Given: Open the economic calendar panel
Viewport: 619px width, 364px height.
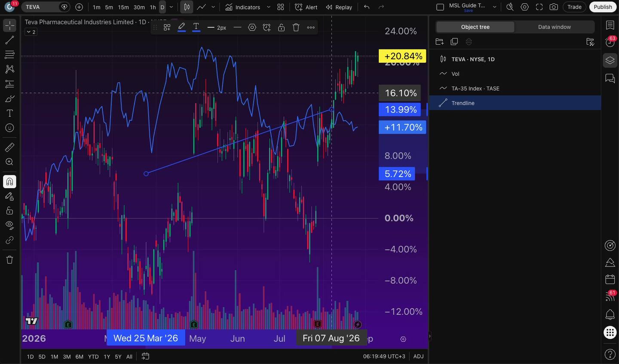Looking at the screenshot, I should pyautogui.click(x=610, y=279).
